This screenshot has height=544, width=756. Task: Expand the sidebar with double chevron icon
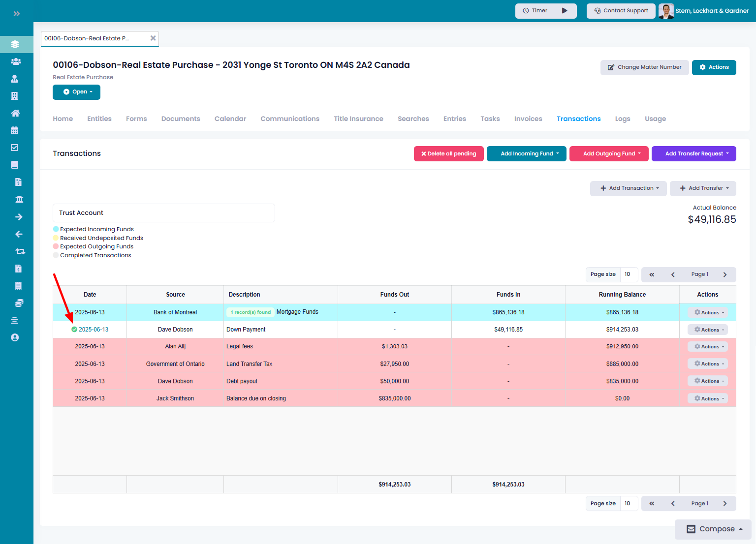click(x=17, y=14)
